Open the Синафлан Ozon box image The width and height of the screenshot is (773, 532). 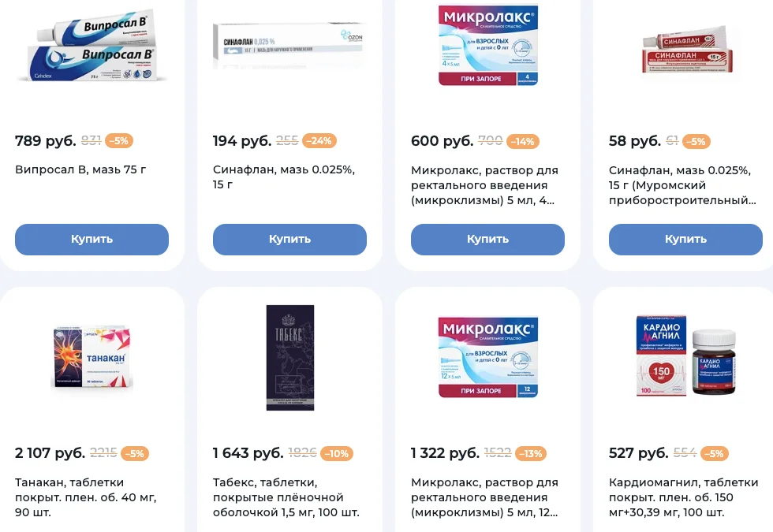coord(289,46)
